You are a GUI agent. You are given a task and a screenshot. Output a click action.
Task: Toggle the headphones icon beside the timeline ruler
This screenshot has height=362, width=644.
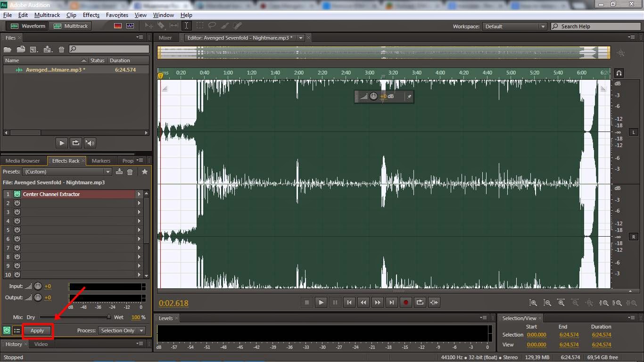click(x=619, y=73)
